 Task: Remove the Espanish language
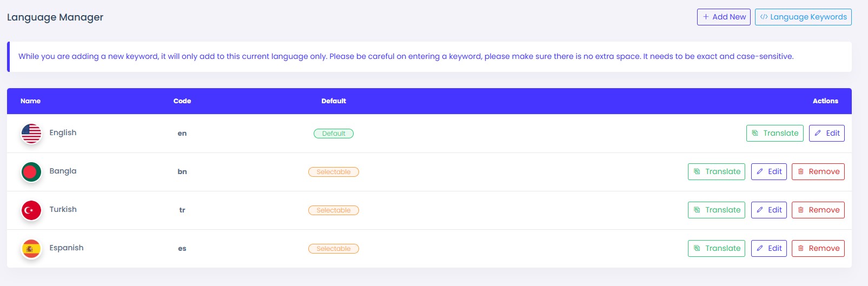(818, 249)
